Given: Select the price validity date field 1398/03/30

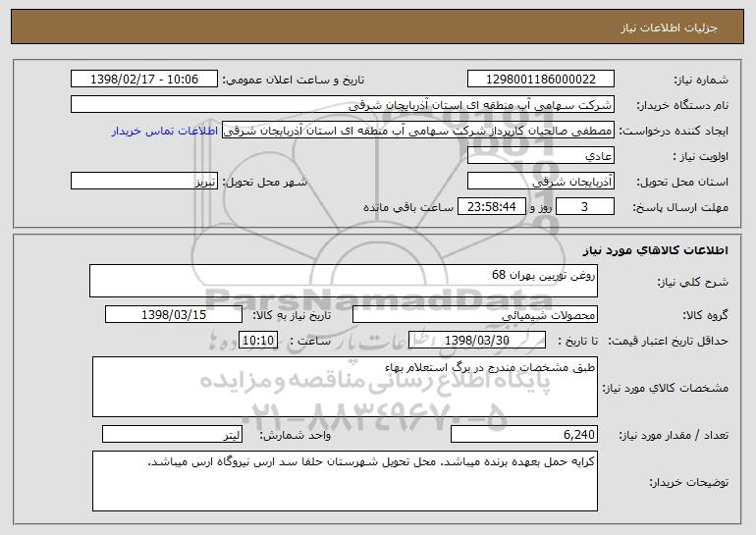Looking at the screenshot, I should click(477, 341).
